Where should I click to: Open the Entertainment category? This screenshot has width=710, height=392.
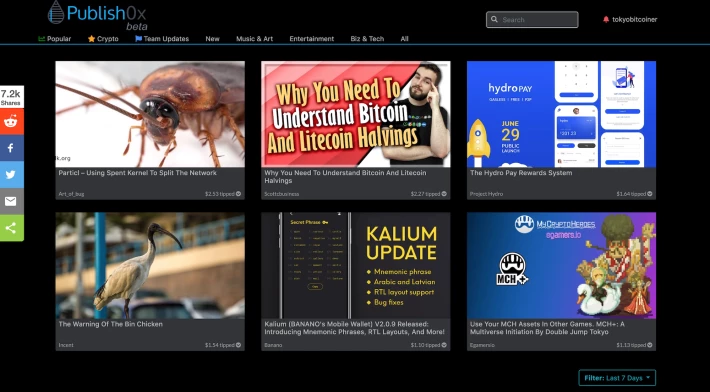(312, 39)
